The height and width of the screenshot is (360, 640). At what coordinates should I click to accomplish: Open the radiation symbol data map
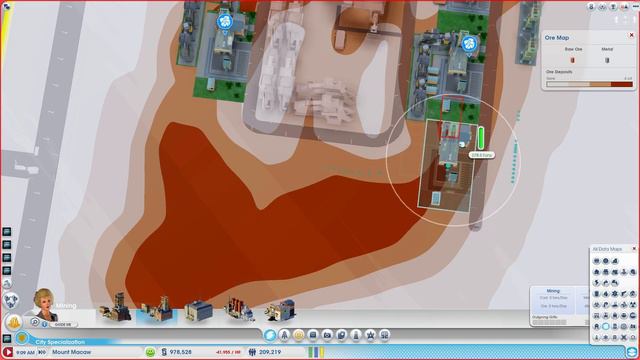point(633,305)
